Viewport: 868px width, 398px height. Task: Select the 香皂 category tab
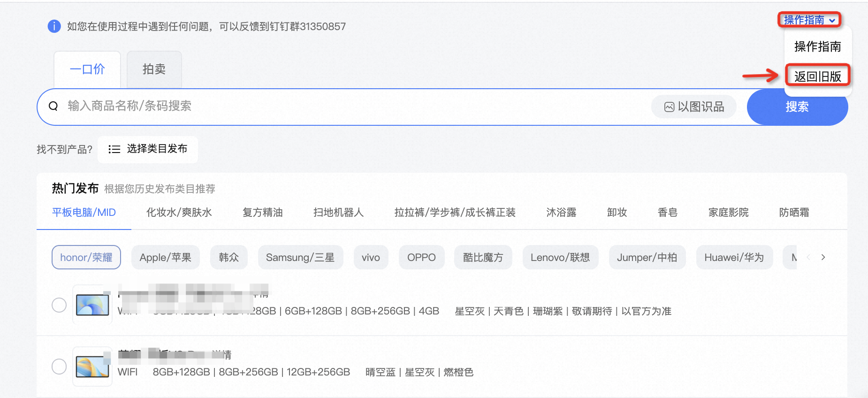click(668, 213)
